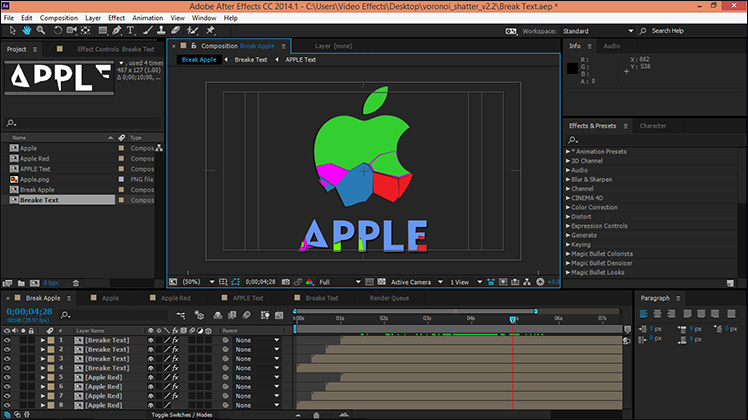Select the Brush tool
This screenshot has width=748, height=420.
(147, 31)
